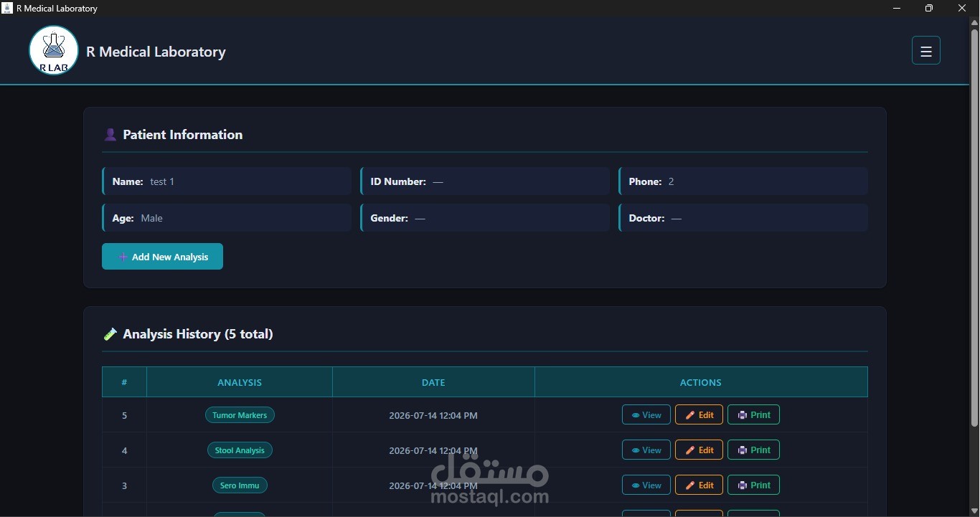
Task: Click the scrollbar up arrow
Action: pyautogui.click(x=974, y=22)
